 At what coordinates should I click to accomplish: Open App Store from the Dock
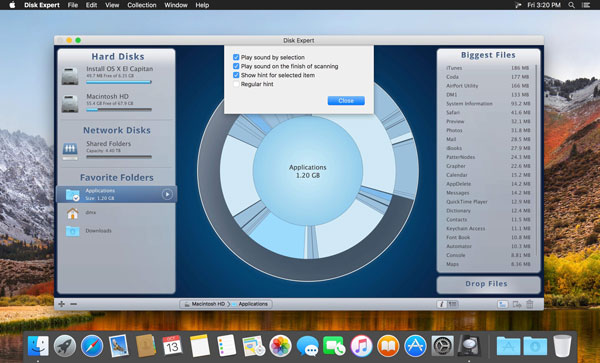(x=415, y=345)
